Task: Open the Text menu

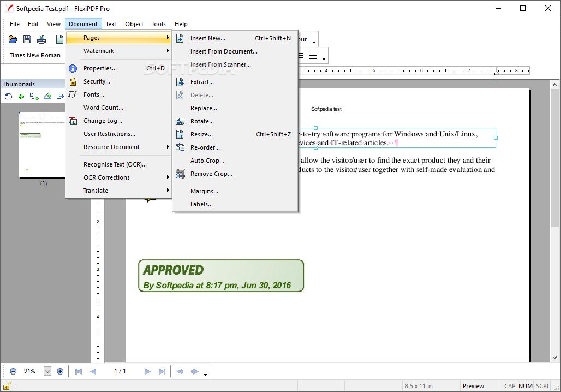Action: click(x=111, y=24)
